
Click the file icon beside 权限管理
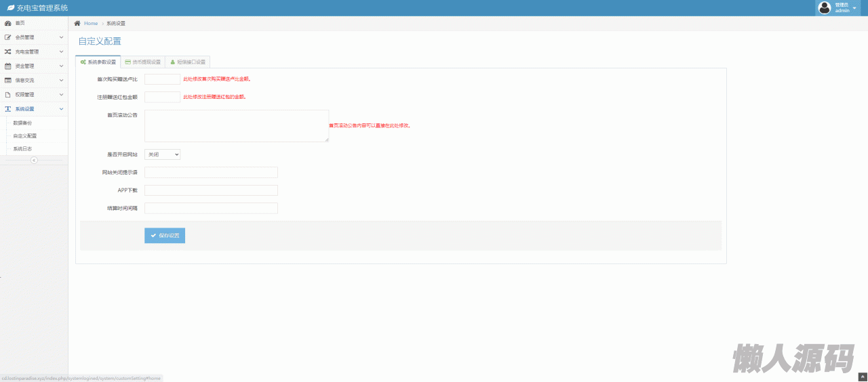(8, 94)
